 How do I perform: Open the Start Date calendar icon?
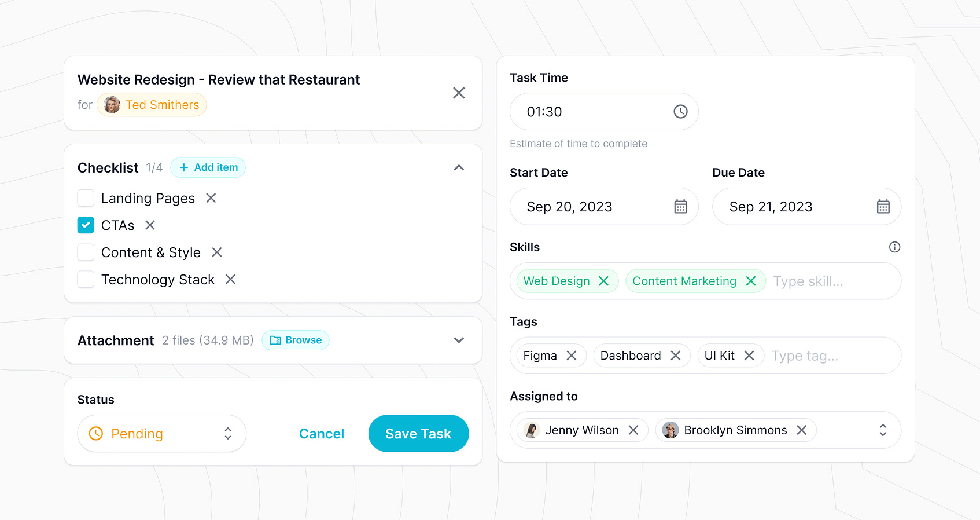click(x=680, y=207)
